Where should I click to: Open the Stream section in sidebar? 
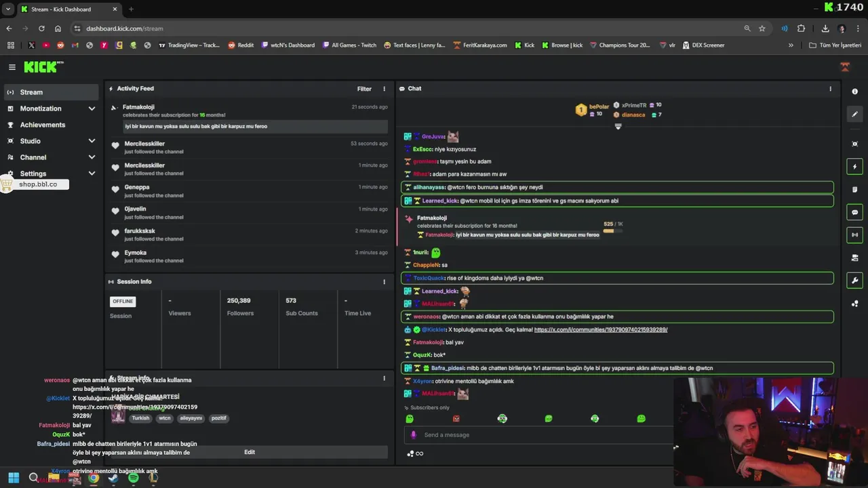pos(52,92)
